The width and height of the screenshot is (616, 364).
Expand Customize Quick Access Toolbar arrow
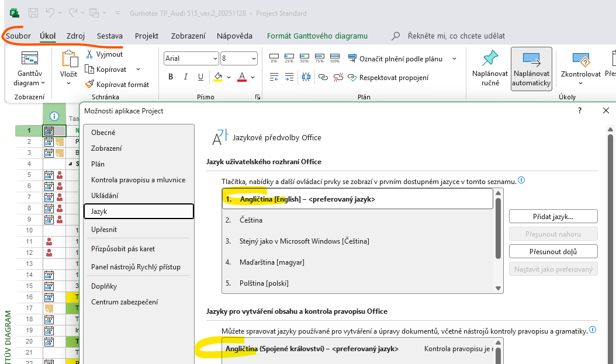coord(117,13)
